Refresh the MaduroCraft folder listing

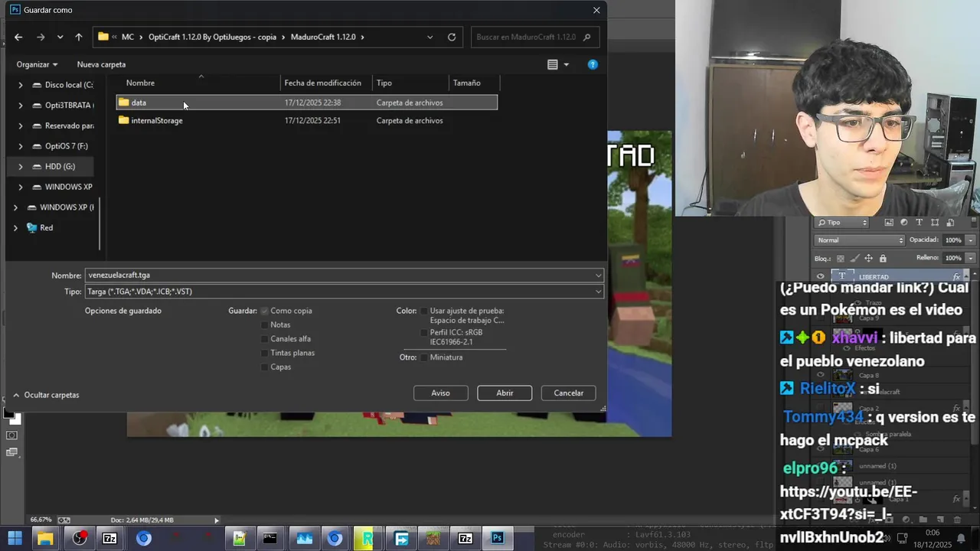point(452,37)
